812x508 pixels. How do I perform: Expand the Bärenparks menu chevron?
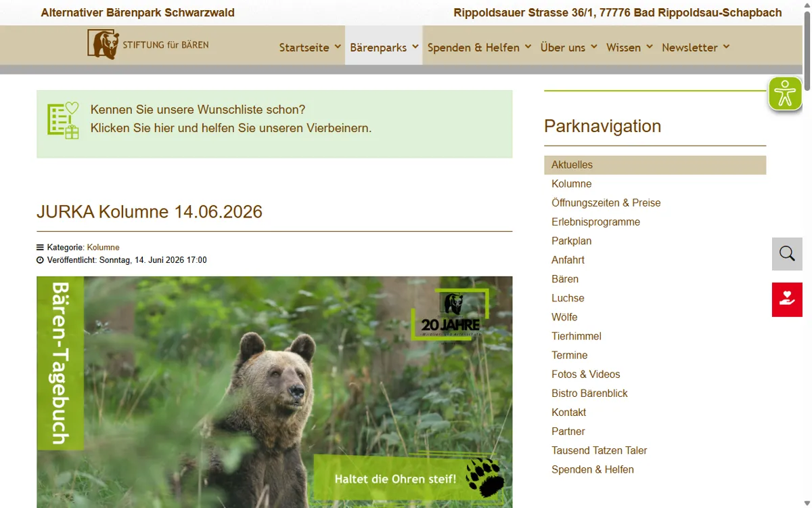(415, 47)
